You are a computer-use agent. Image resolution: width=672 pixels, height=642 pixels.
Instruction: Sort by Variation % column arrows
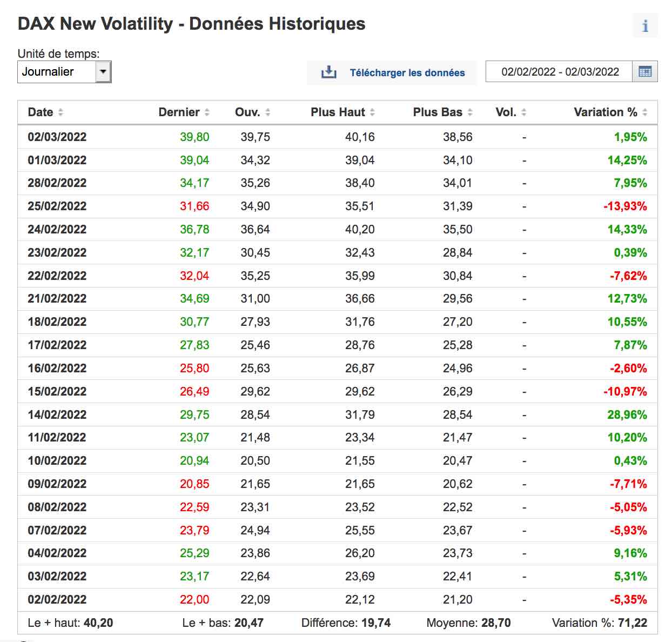click(645, 112)
